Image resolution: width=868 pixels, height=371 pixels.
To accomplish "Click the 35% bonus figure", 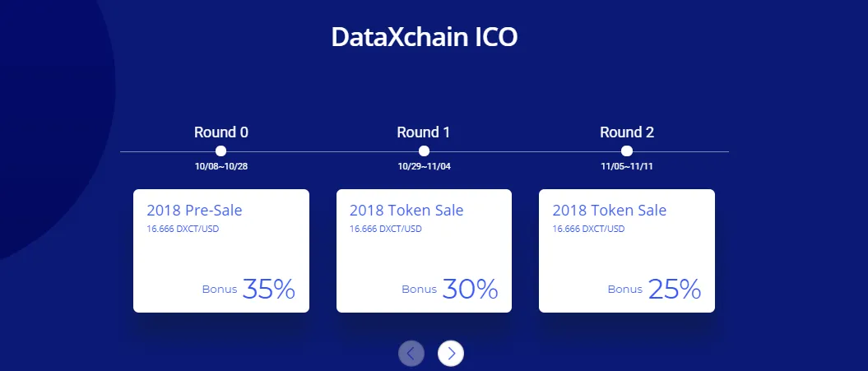I will (268, 289).
